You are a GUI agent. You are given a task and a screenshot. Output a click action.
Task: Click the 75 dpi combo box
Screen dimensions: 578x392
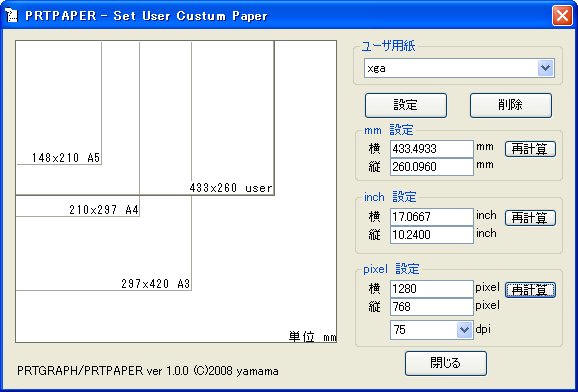point(432,330)
